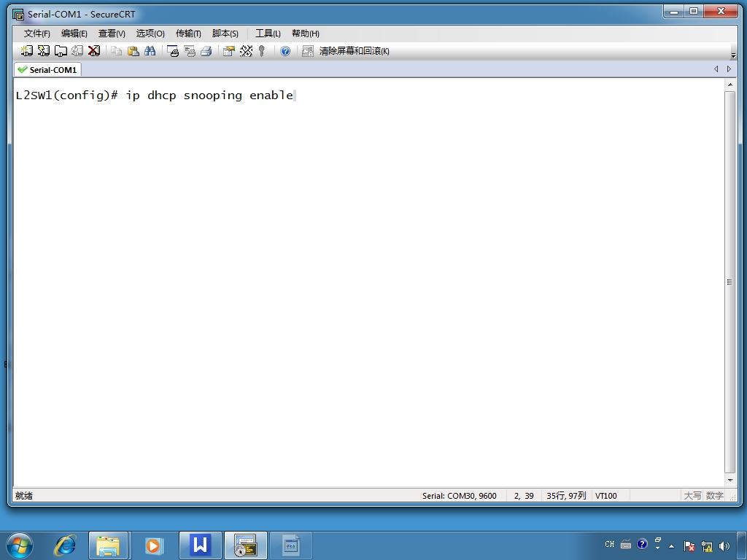Click the Print Screen toolbar icon

(x=172, y=51)
